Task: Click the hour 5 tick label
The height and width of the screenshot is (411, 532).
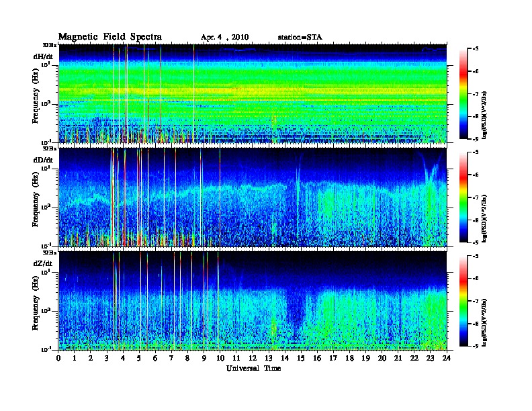Action: [x=139, y=358]
